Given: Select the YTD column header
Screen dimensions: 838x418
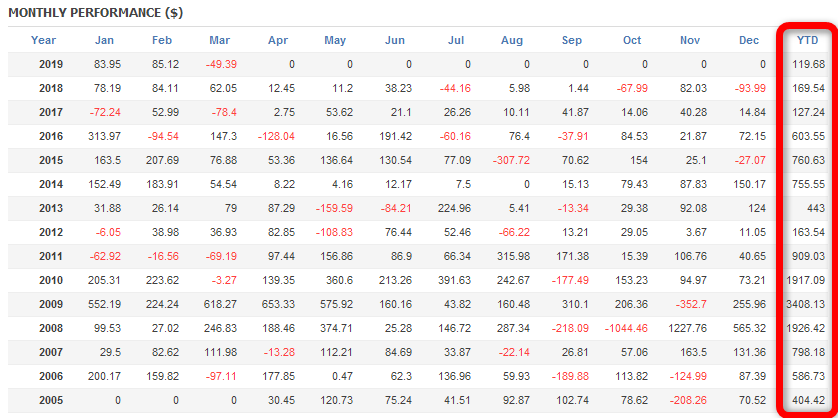Looking at the screenshot, I should (805, 40).
